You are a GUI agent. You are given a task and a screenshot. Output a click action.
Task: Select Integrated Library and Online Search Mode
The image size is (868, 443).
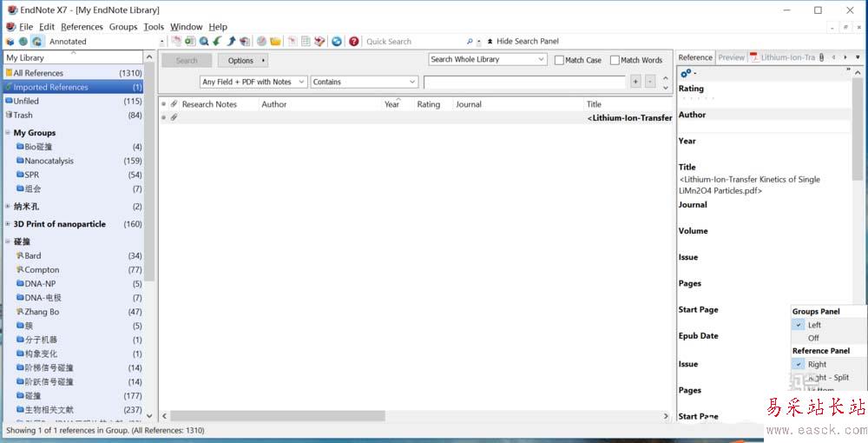(36, 42)
